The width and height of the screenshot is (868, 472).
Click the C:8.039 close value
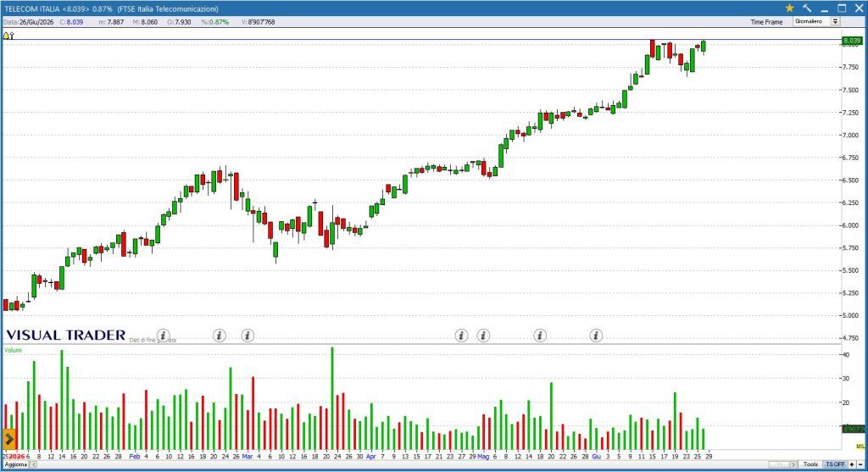coord(71,22)
